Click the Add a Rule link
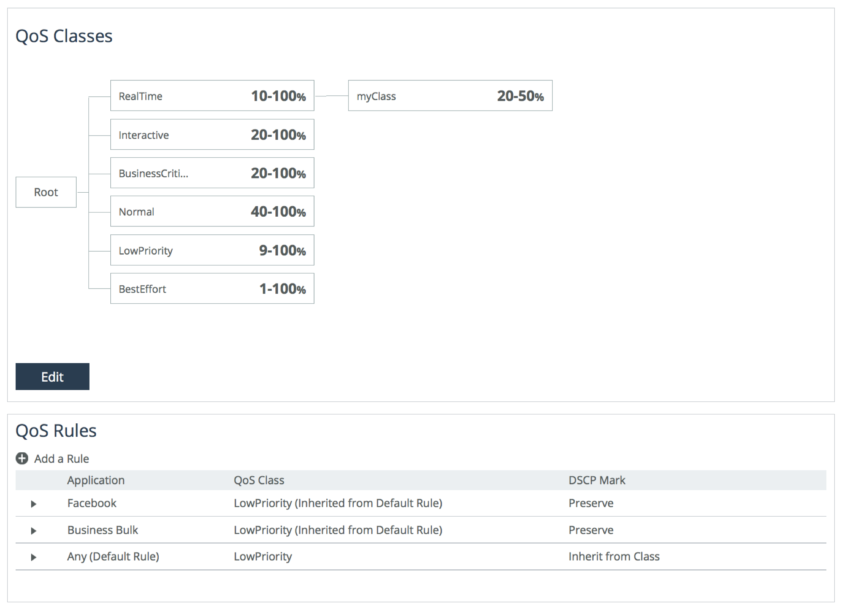This screenshot has height=616, width=842. pyautogui.click(x=61, y=459)
